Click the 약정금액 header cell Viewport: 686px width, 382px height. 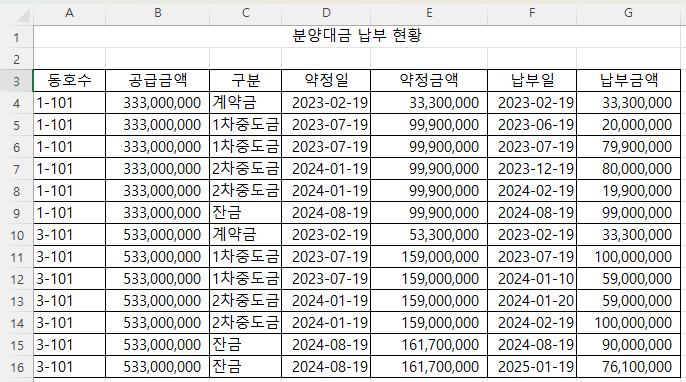(429, 81)
